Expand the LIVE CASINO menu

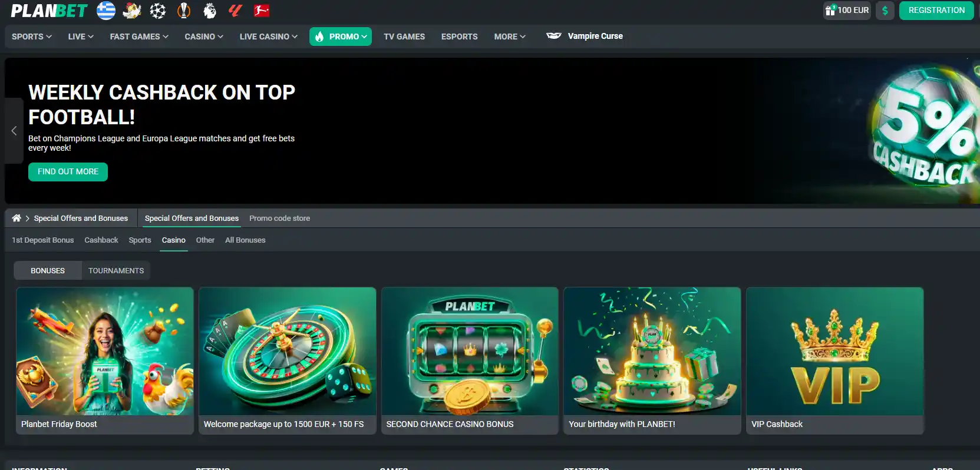tap(269, 37)
